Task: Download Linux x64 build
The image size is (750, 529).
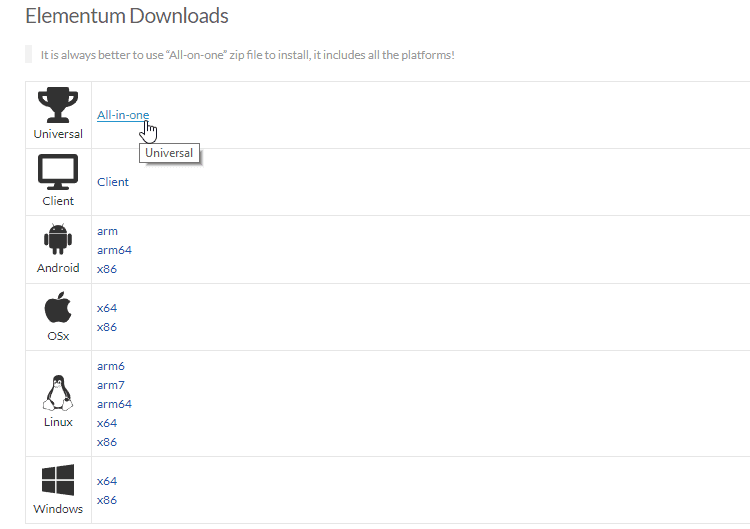Action: (107, 423)
